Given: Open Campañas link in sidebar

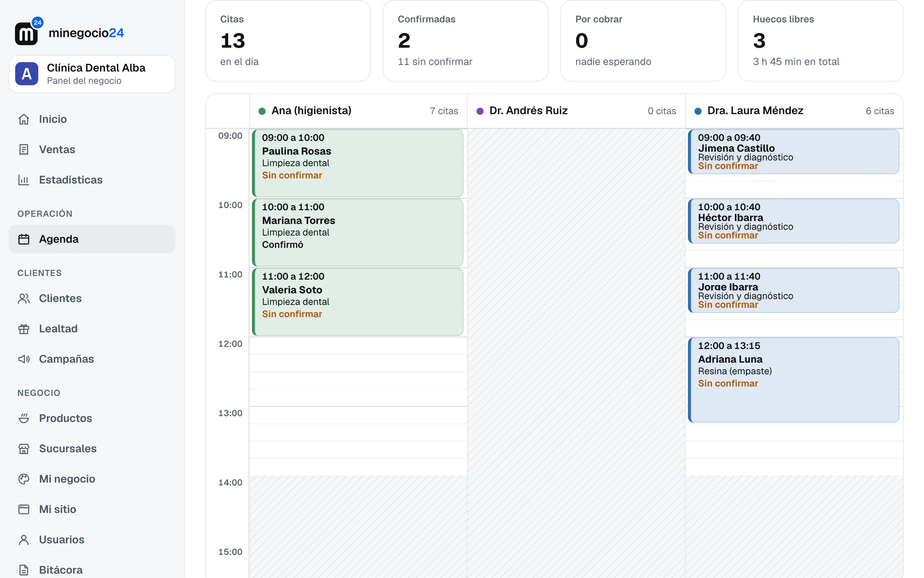Looking at the screenshot, I should click(x=92, y=359).
